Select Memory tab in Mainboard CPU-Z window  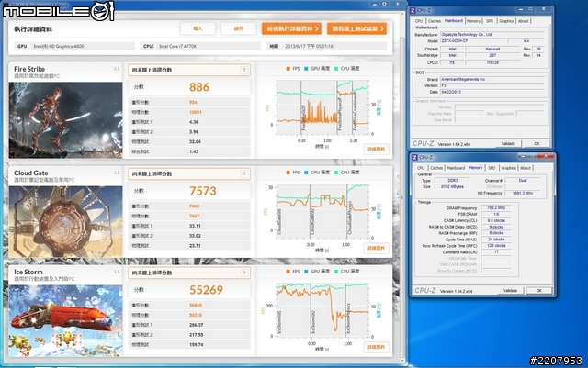point(473,21)
